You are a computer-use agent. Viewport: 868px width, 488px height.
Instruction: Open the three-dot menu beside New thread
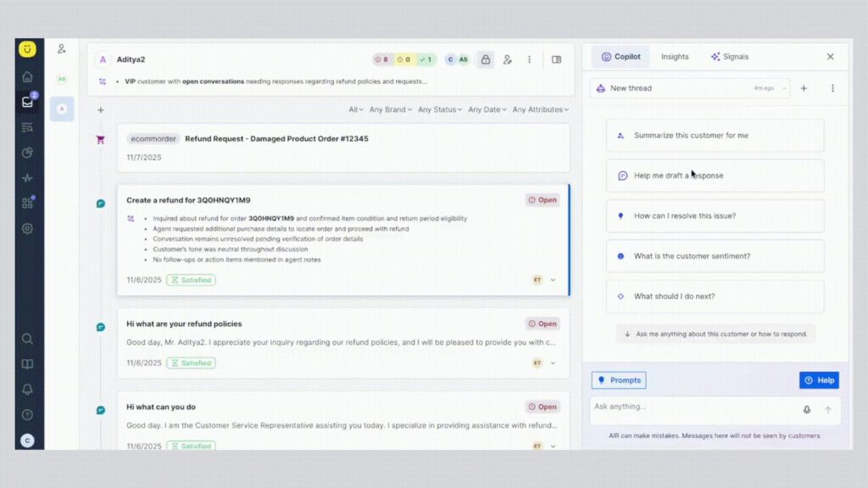832,88
